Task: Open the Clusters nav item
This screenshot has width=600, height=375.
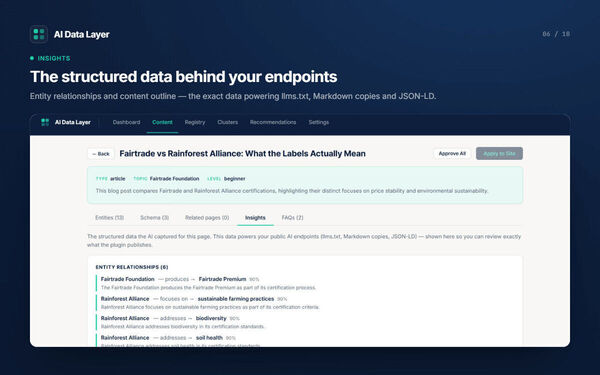Action: (x=228, y=122)
